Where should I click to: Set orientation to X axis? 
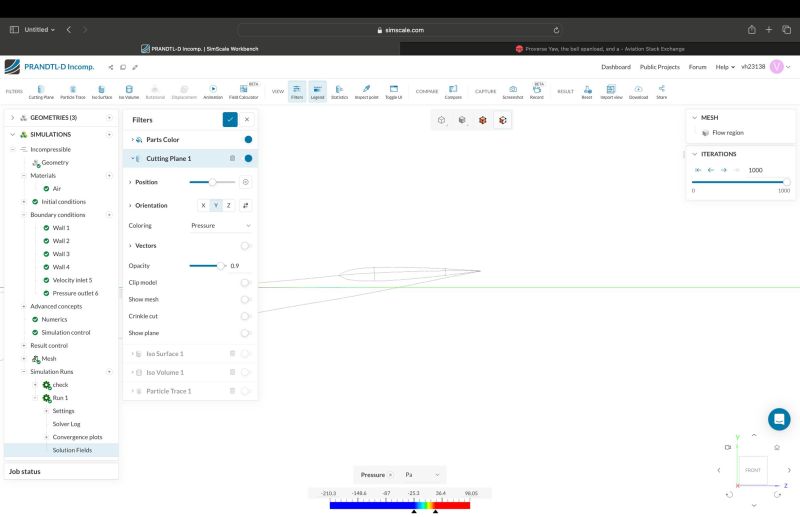coord(203,205)
